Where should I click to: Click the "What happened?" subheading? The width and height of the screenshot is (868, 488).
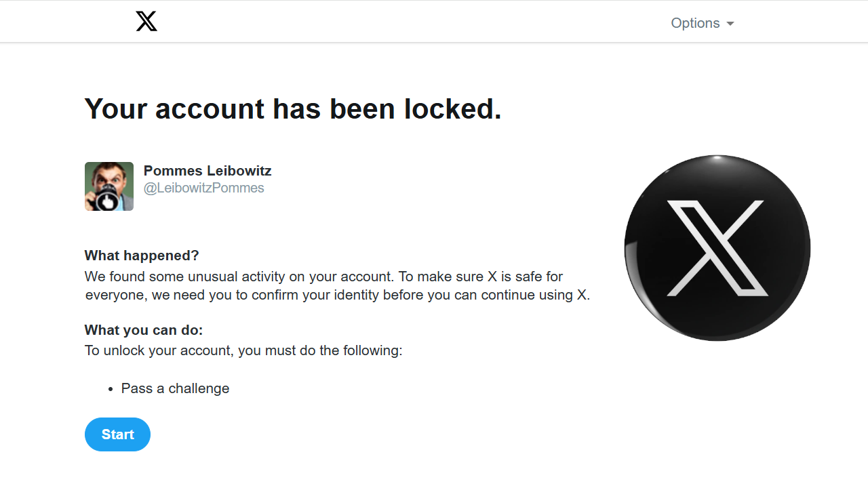(x=142, y=256)
